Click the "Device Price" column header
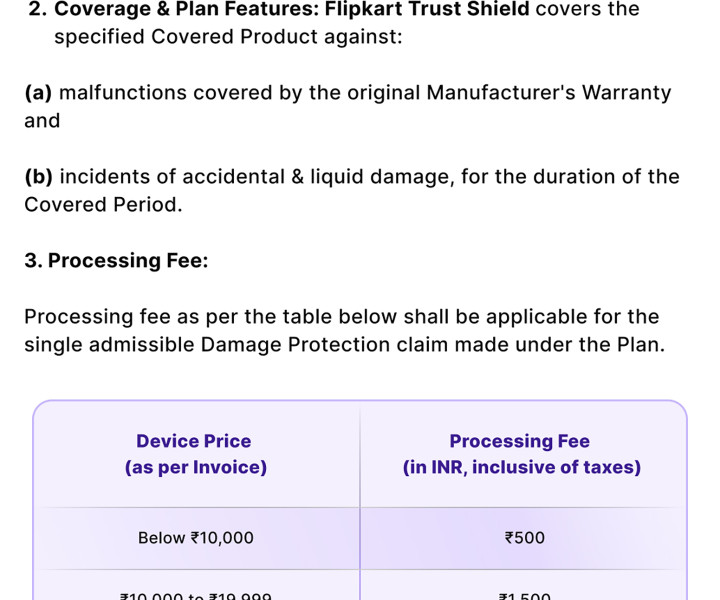The height and width of the screenshot is (600, 720). coord(194,441)
